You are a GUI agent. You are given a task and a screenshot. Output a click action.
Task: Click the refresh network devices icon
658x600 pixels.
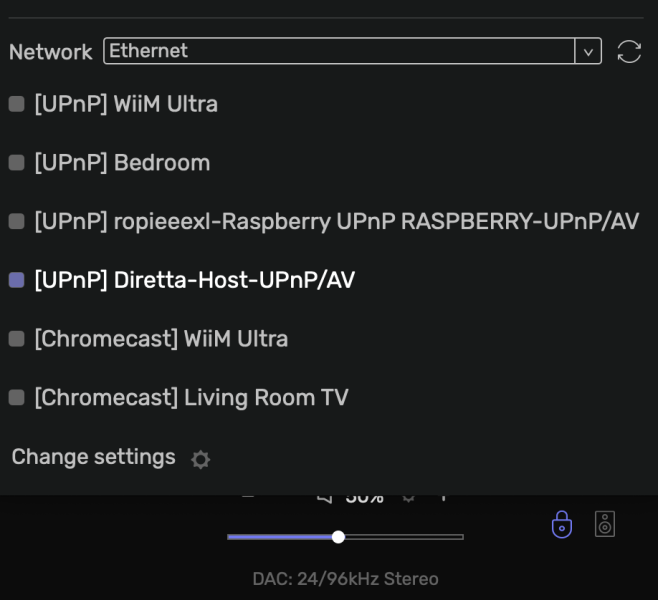(x=629, y=52)
